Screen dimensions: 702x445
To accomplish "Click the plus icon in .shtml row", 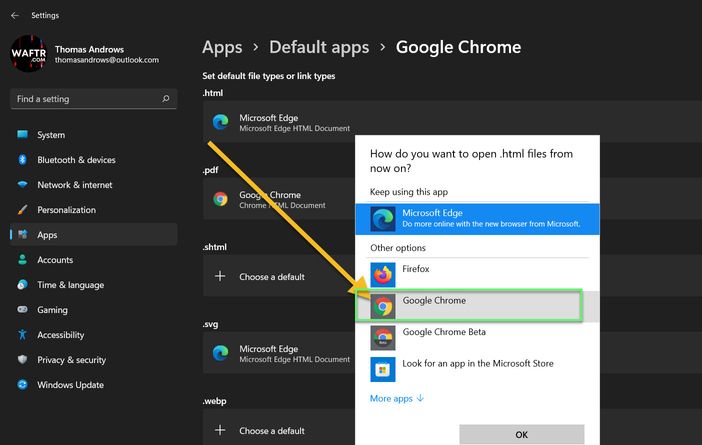I will coord(220,276).
